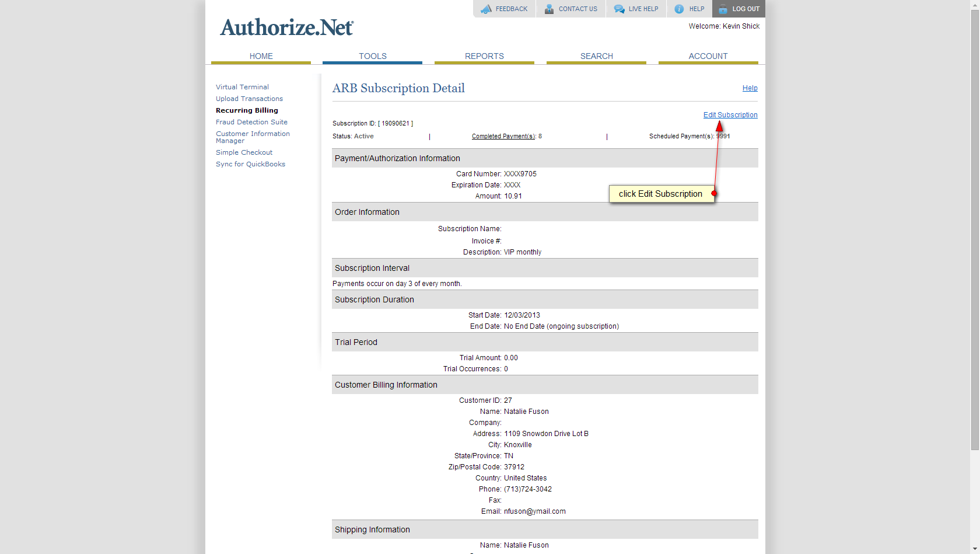This screenshot has width=980, height=554.
Task: Open the Account tab
Action: pyautogui.click(x=708, y=56)
